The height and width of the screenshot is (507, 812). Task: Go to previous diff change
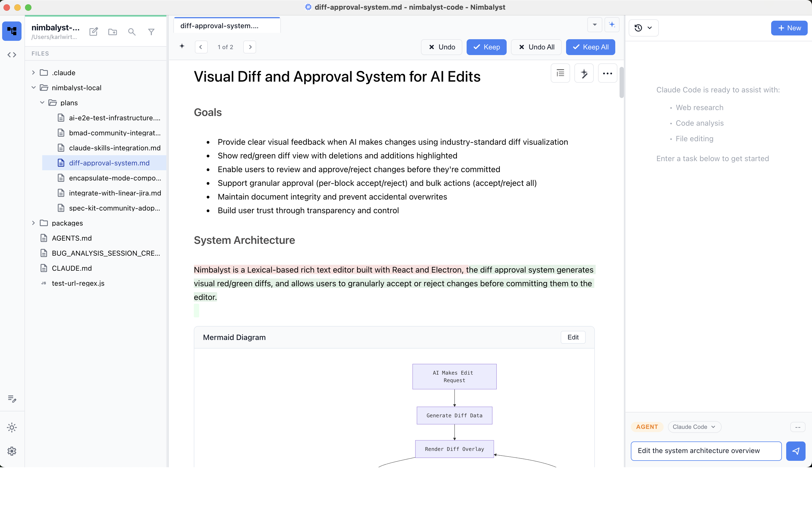tap(201, 47)
